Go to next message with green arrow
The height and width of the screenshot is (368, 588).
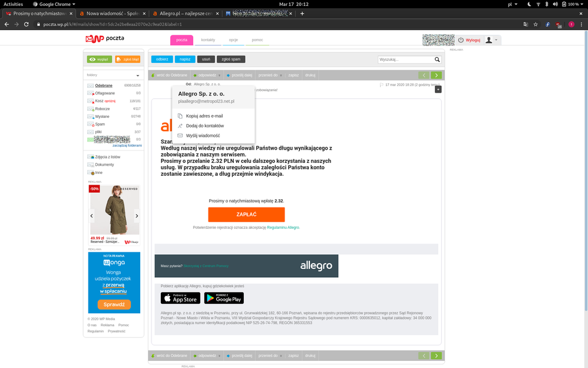point(436,75)
